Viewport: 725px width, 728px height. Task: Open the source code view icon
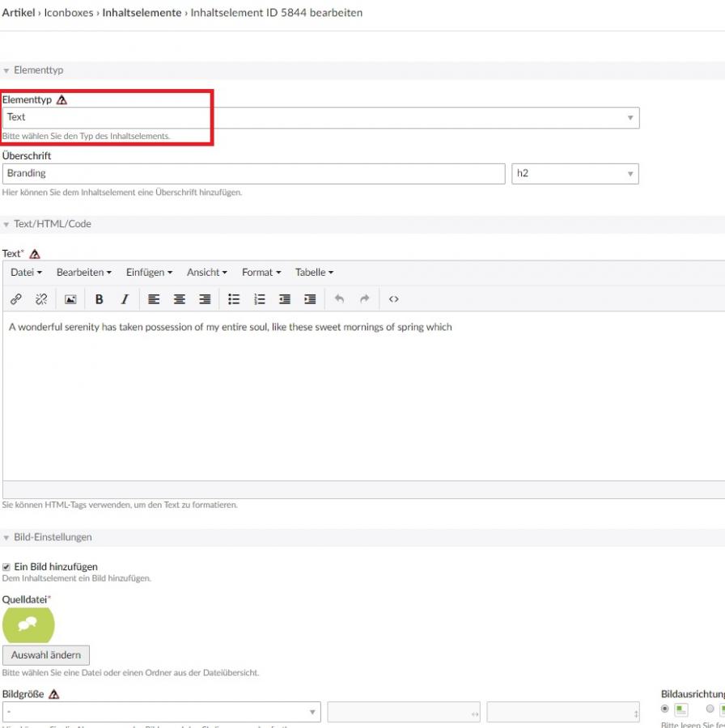coord(394,299)
